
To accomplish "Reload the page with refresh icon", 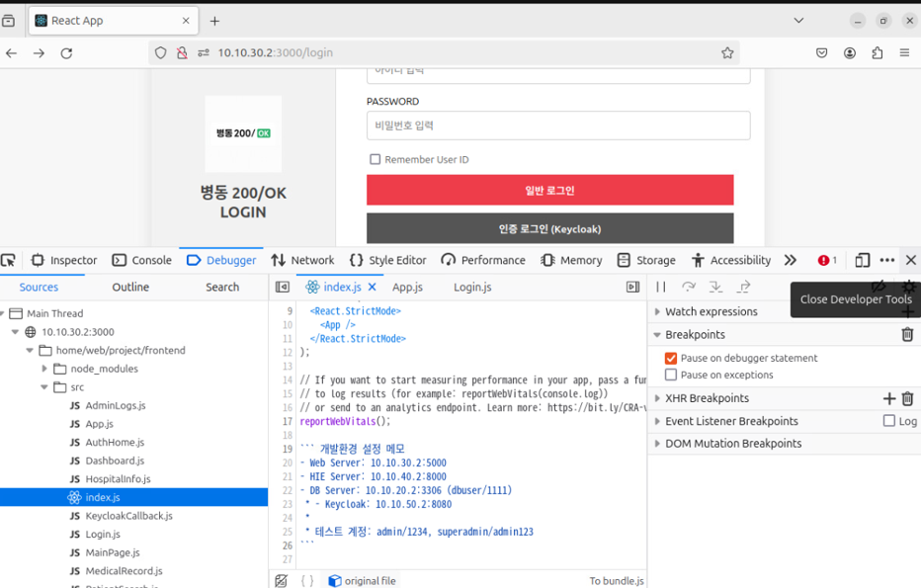I will point(66,52).
